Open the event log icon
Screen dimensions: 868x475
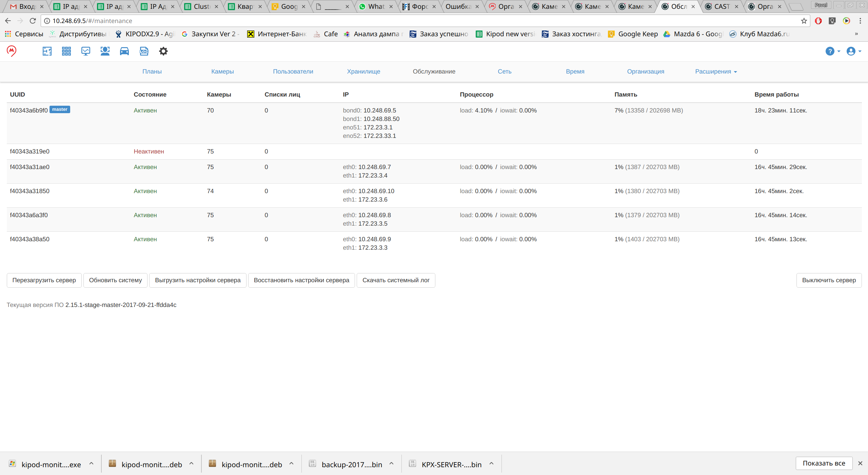144,51
